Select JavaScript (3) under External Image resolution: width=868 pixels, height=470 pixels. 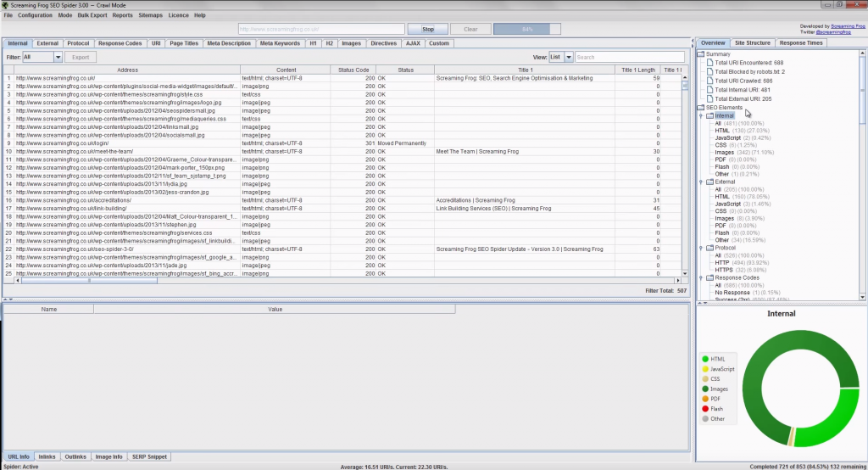coord(743,204)
